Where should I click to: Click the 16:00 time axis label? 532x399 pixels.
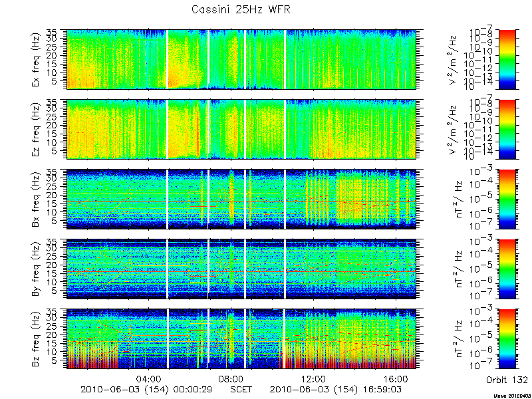pos(396,378)
